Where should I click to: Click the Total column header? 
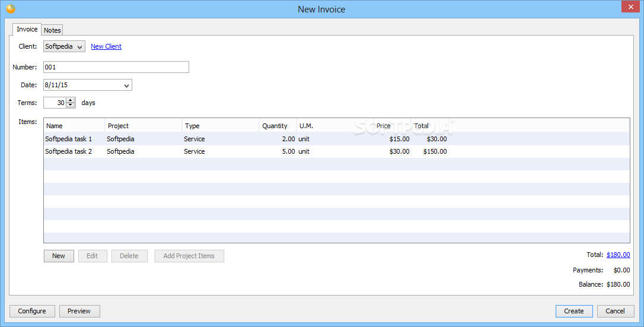tap(430, 126)
